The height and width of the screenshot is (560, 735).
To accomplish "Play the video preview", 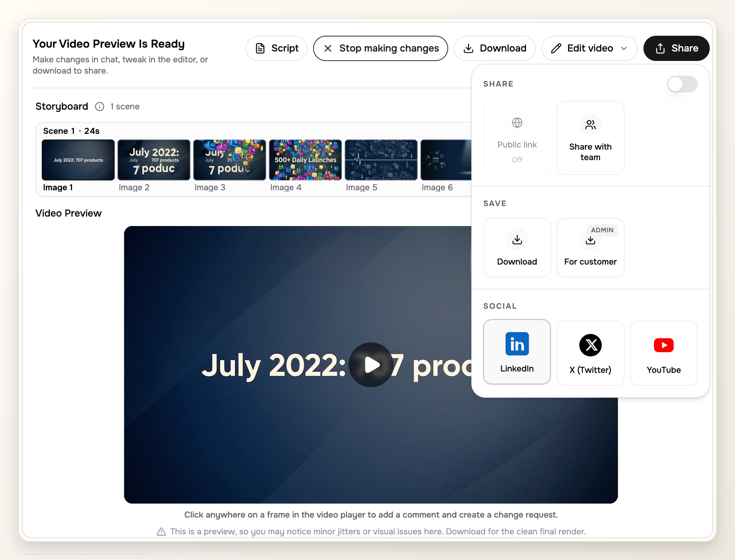I will tap(371, 365).
